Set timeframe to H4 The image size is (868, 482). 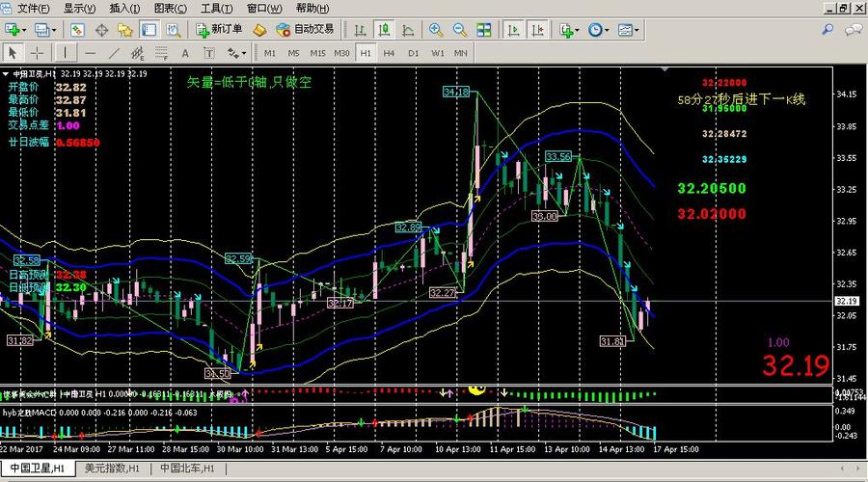pyautogui.click(x=389, y=53)
